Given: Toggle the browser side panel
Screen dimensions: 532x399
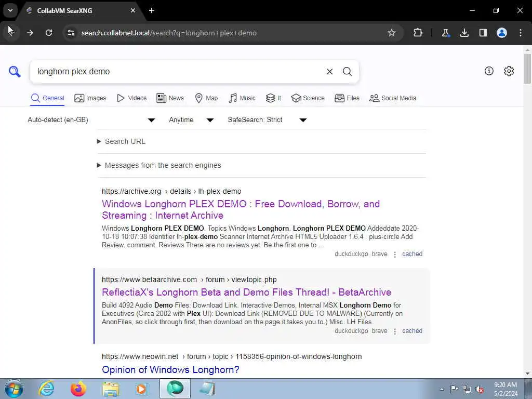Looking at the screenshot, I should (483, 33).
